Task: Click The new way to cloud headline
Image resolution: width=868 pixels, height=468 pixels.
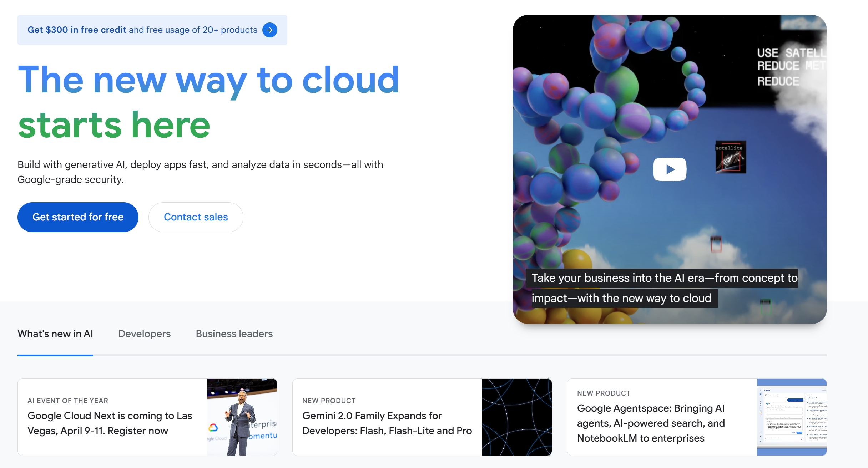Action: (x=208, y=80)
